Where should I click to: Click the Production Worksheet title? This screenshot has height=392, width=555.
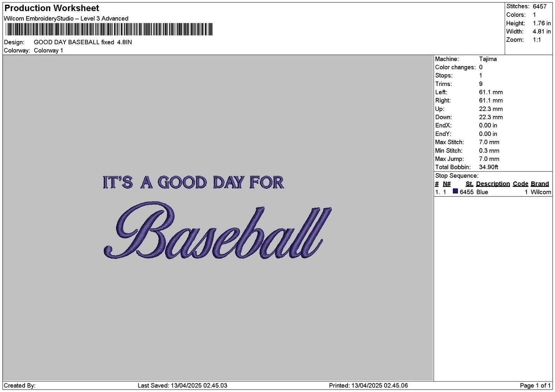pos(51,8)
